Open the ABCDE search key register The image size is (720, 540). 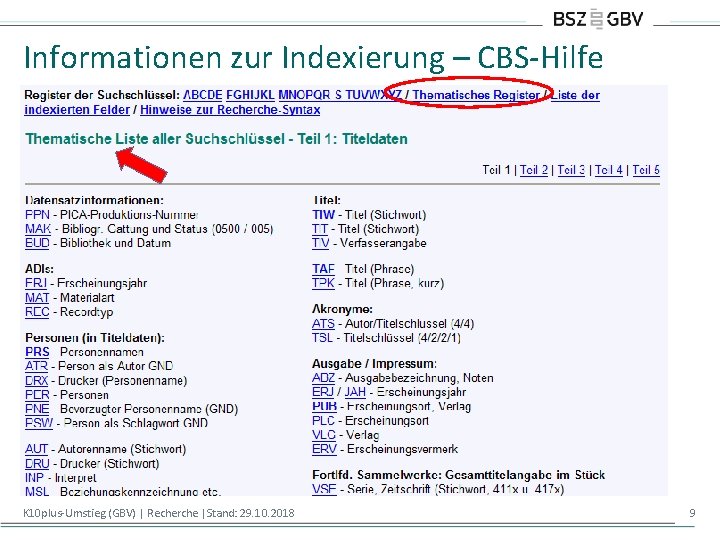coord(202,95)
